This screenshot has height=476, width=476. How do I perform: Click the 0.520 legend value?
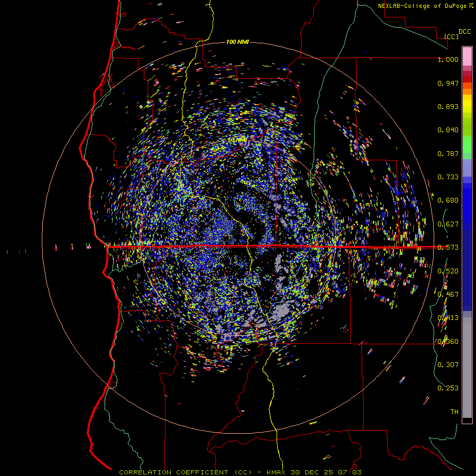point(448,271)
